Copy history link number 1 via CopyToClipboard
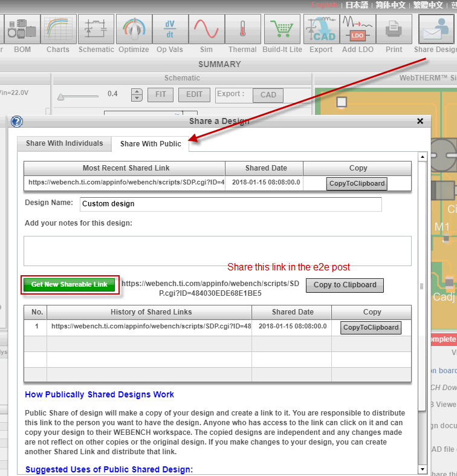 [371, 328]
